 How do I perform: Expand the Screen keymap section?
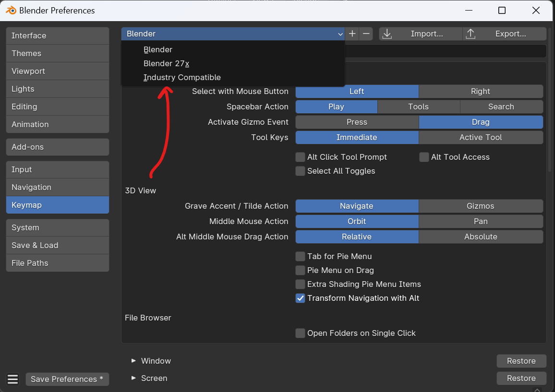tap(133, 378)
